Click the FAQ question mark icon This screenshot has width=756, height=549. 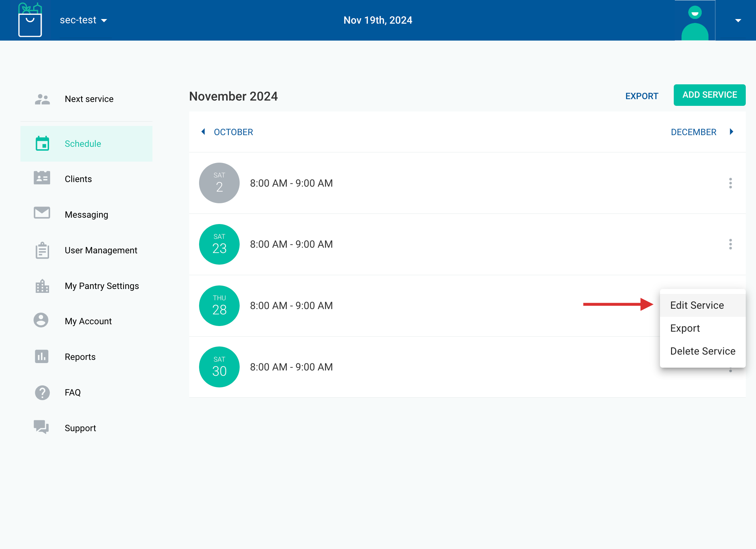(x=42, y=392)
